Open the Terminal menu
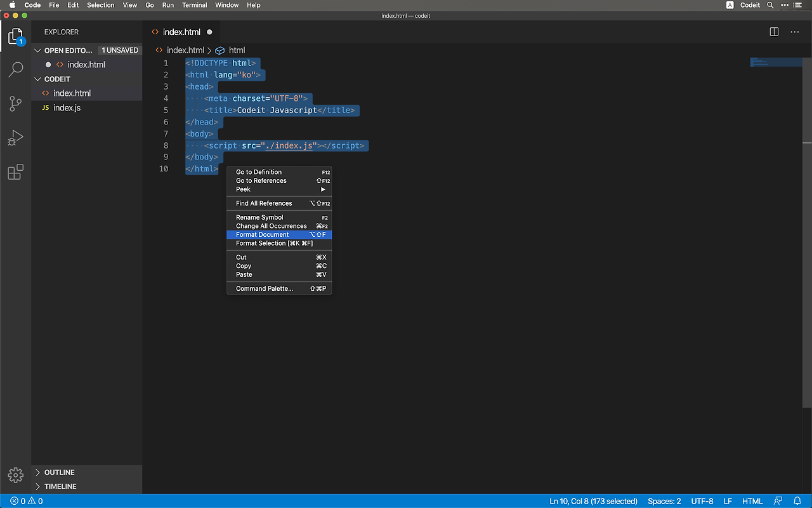This screenshot has height=508, width=812. click(194, 5)
